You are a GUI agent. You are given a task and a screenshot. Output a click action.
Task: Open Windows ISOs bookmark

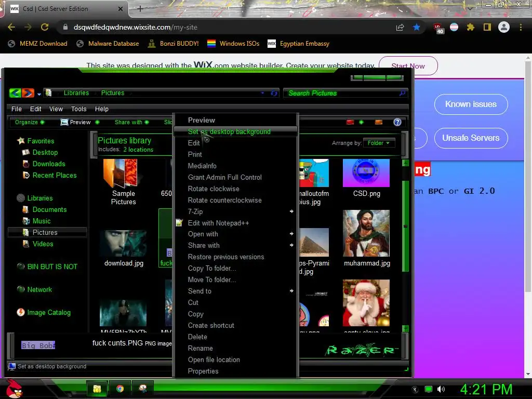click(x=233, y=44)
